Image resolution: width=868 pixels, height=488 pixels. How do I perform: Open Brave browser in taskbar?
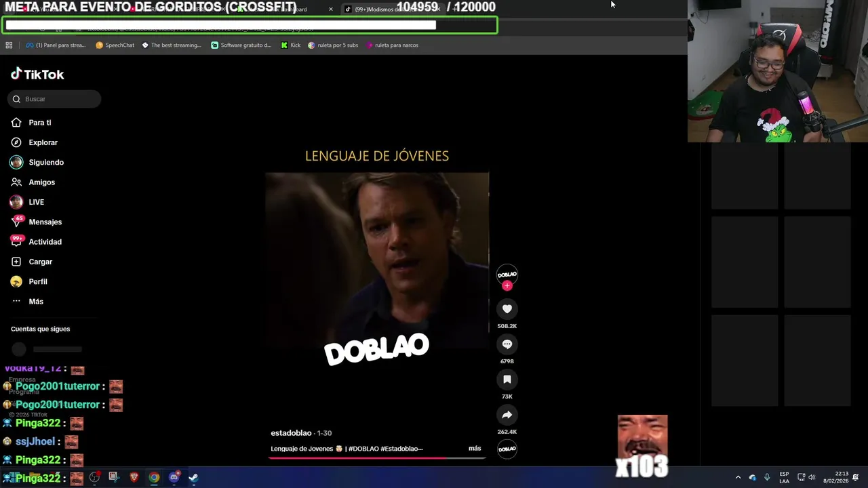[134, 477]
